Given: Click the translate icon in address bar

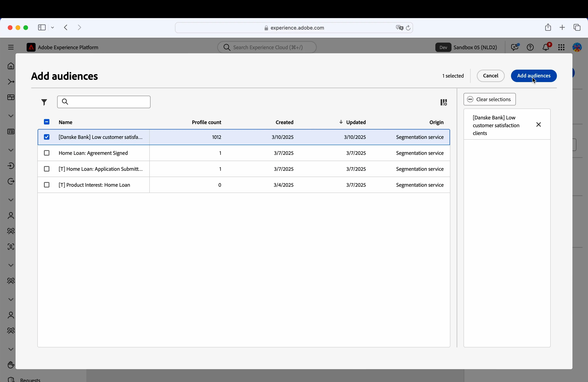Looking at the screenshot, I should pyautogui.click(x=399, y=28).
